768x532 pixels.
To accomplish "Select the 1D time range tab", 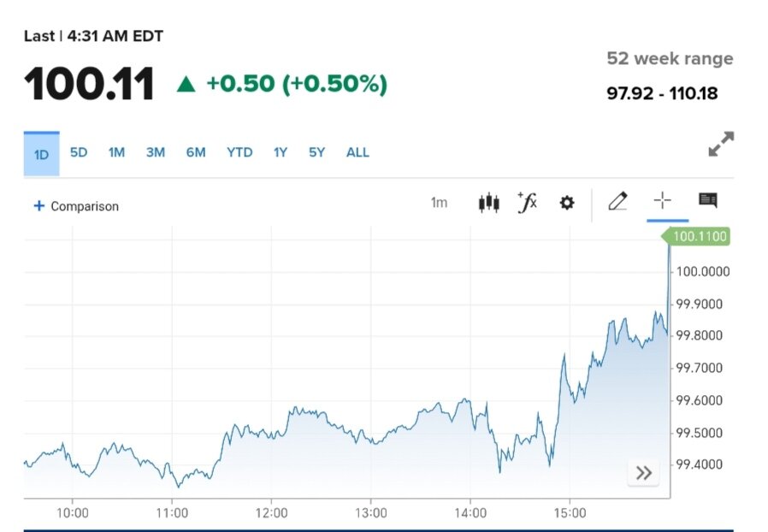I will [x=41, y=154].
